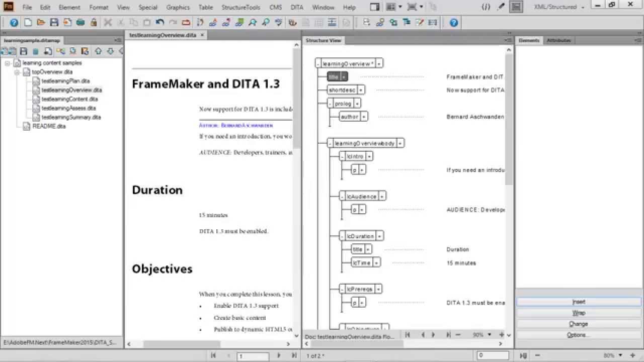This screenshot has height=362, width=644.
Task: Save the ditamap using the map toolbar floppy icon
Action: click(24, 51)
